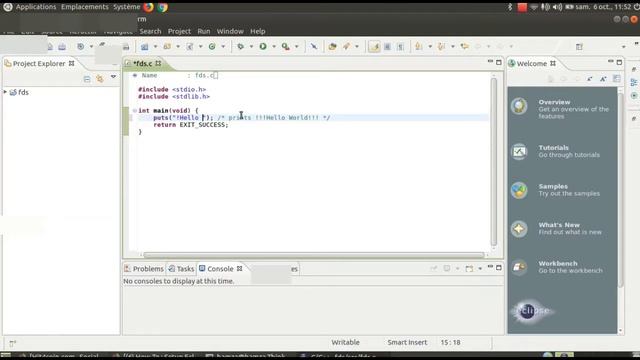Click the Tutorials checklist icon
This screenshot has height=360, width=640.
(x=519, y=151)
